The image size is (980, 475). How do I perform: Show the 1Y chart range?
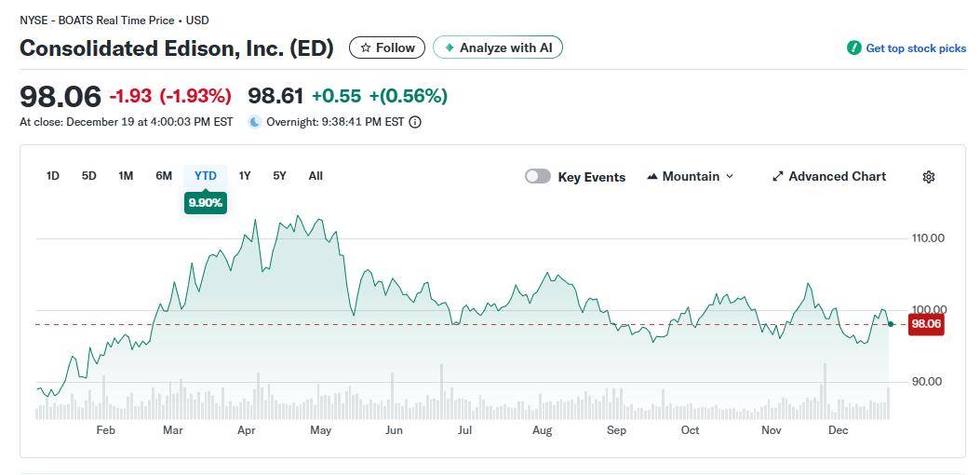tap(245, 176)
